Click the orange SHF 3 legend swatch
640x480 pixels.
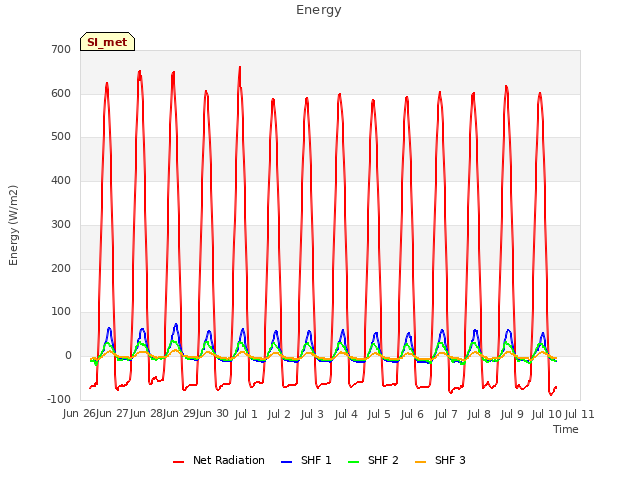tap(420, 462)
